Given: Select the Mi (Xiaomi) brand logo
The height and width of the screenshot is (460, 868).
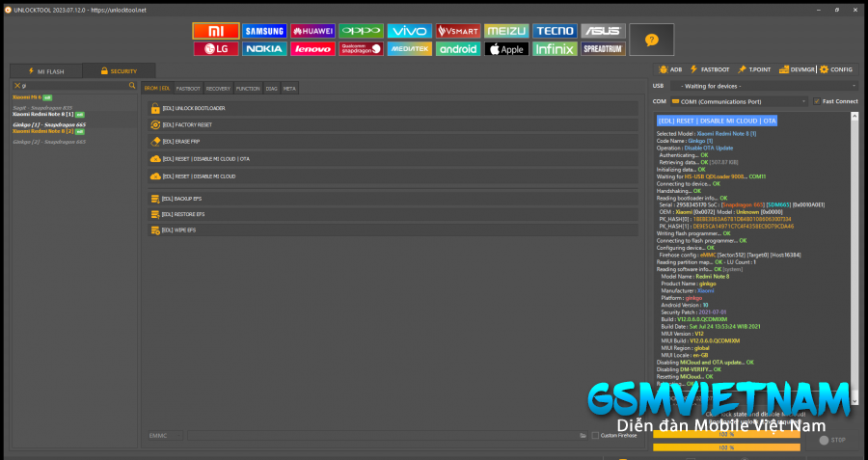Looking at the screenshot, I should pos(216,31).
